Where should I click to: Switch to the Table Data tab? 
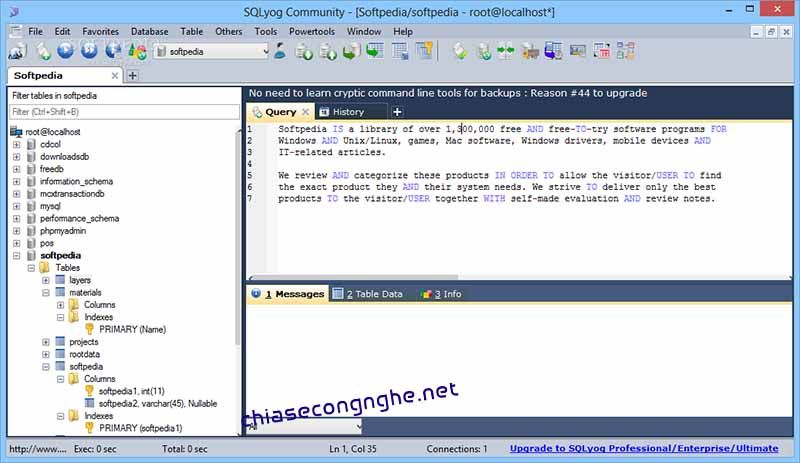368,294
